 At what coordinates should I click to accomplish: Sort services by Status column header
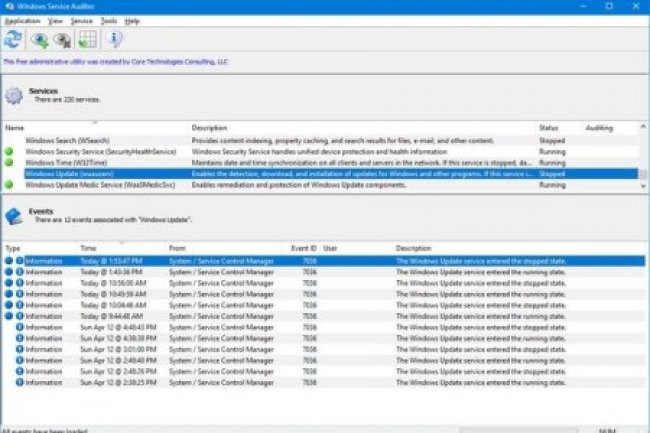pyautogui.click(x=549, y=128)
